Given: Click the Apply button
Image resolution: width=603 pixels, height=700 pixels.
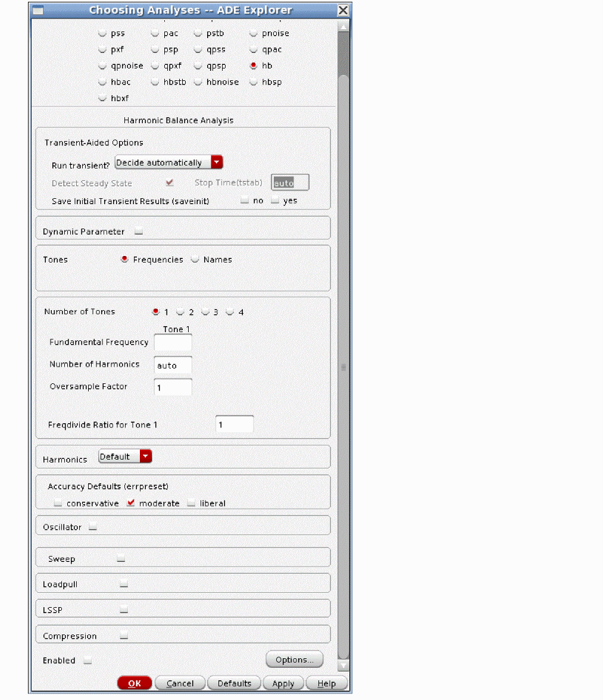Looking at the screenshot, I should (283, 683).
